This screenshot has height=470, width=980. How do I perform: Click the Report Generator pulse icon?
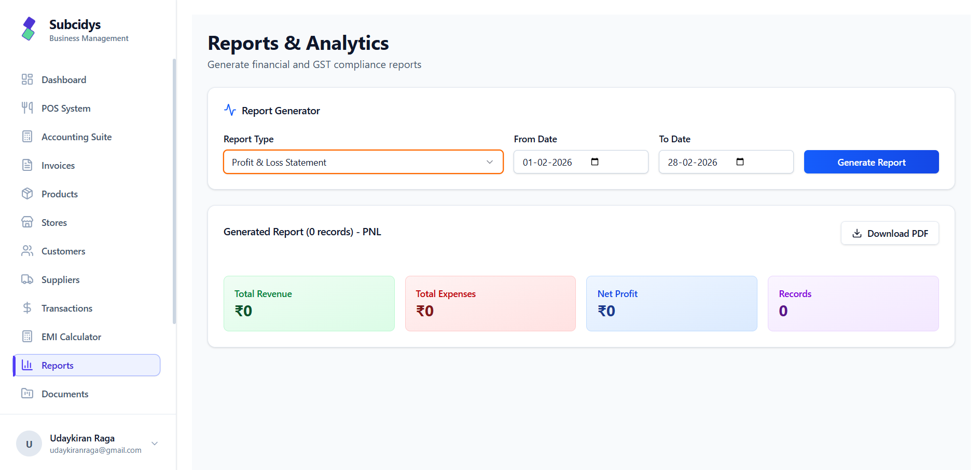230,110
